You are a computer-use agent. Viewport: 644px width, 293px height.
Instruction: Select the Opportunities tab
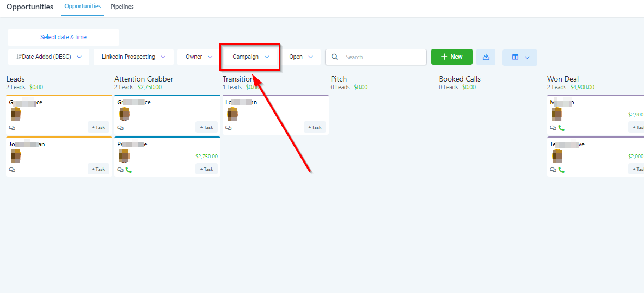(82, 7)
